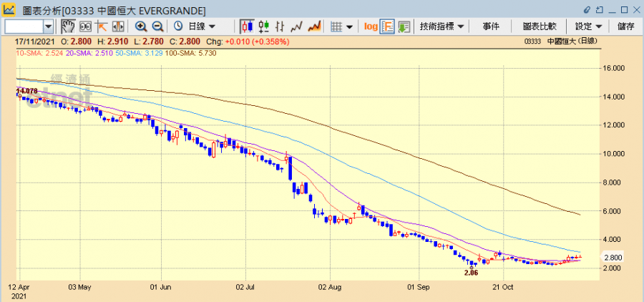Select the orange arrow cursor tool
644x302 pixels.
coord(102,26)
